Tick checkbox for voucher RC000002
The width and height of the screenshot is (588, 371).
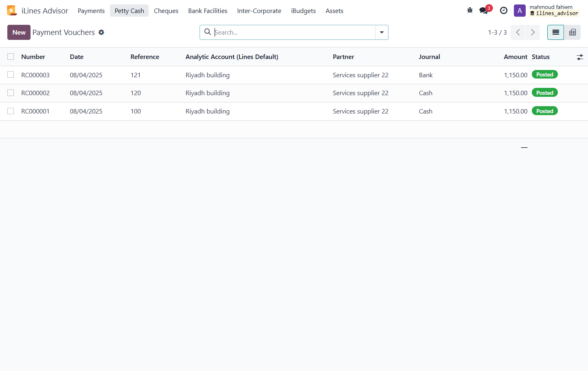[11, 93]
